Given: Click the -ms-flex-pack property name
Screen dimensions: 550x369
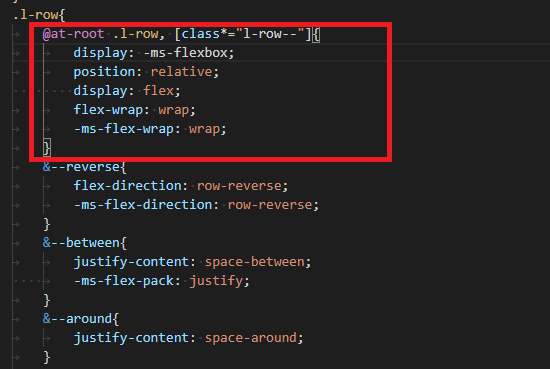Looking at the screenshot, I should 123,281.
